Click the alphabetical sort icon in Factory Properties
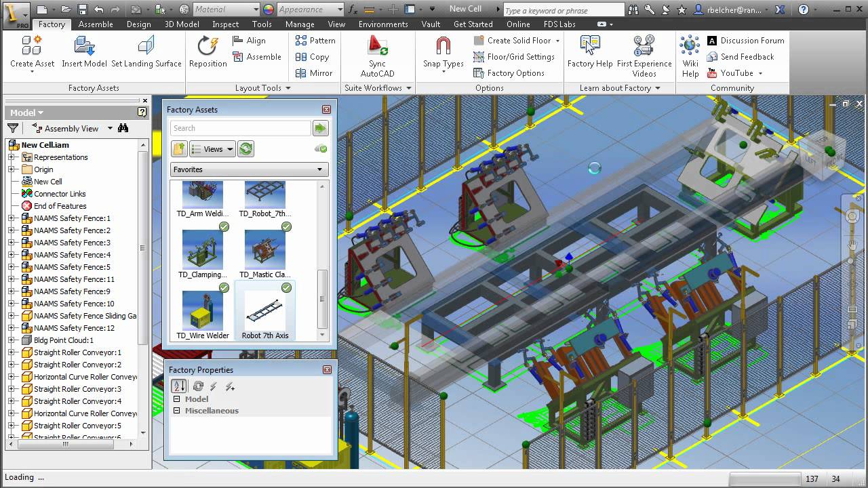868x488 pixels. pos(178,386)
